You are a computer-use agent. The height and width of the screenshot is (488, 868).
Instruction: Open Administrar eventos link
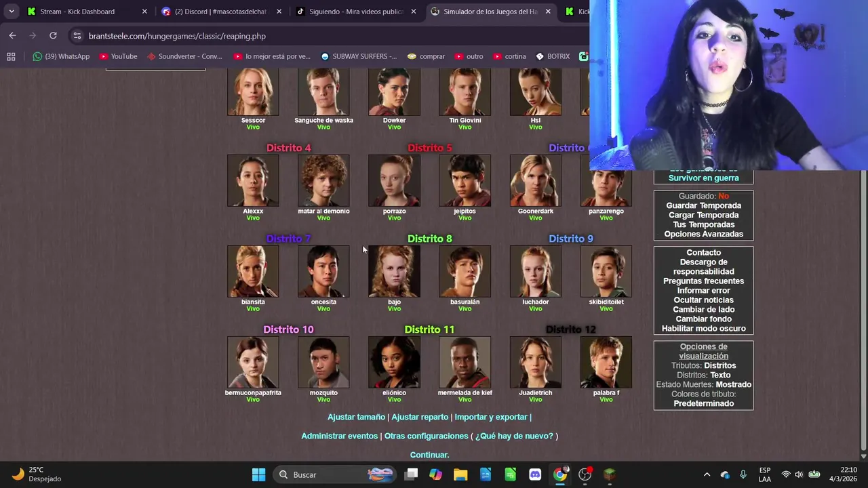(339, 436)
